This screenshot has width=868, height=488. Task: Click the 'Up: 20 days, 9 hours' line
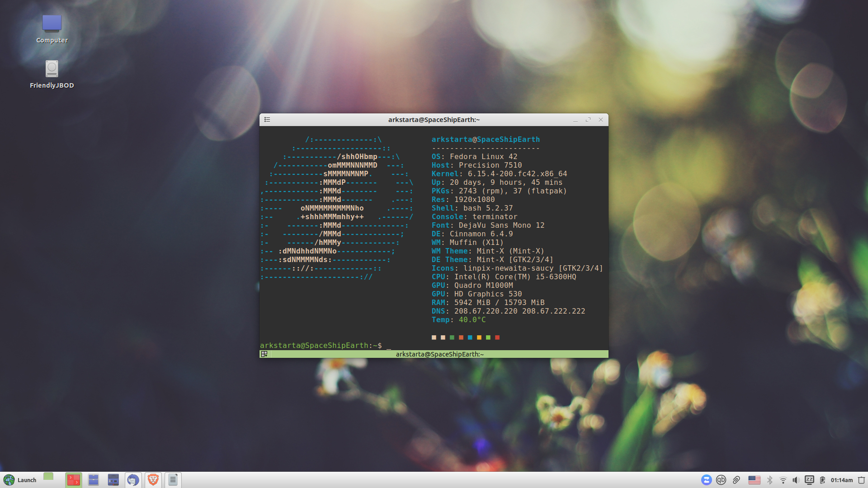click(x=497, y=183)
